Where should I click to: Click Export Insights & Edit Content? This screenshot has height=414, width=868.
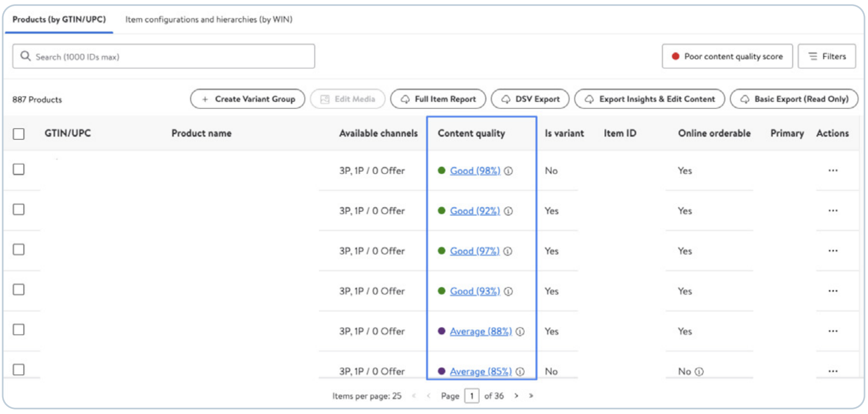650,99
